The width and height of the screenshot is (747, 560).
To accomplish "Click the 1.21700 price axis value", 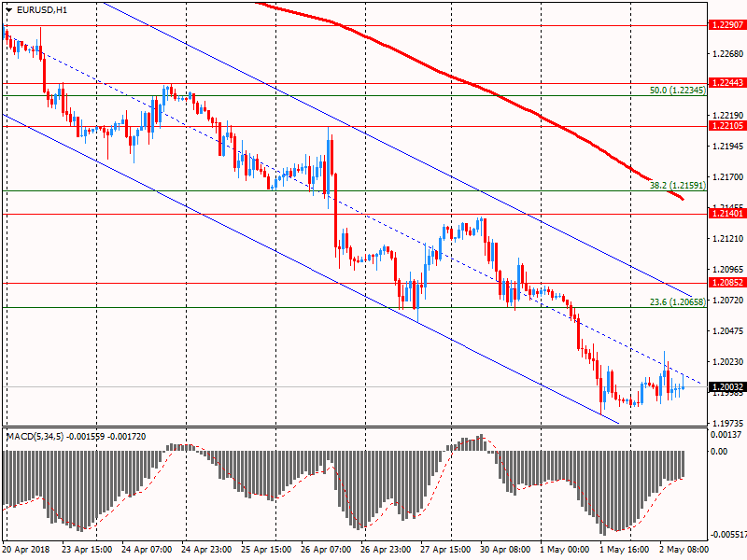I will tap(728, 177).
